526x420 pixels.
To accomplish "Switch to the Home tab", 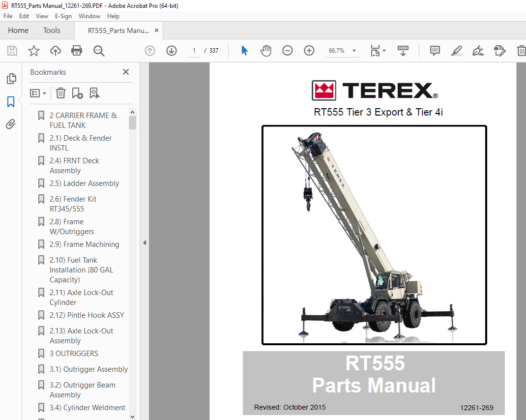I will click(x=18, y=30).
